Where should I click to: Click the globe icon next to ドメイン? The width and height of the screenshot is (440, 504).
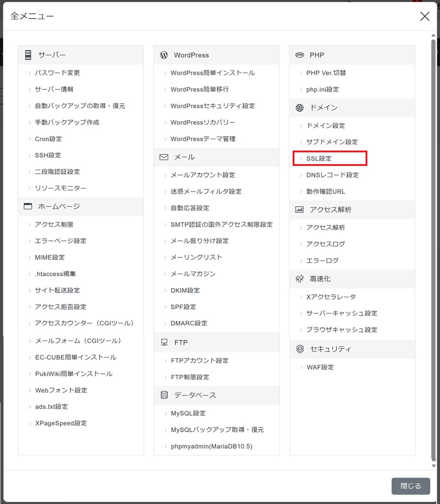(300, 108)
